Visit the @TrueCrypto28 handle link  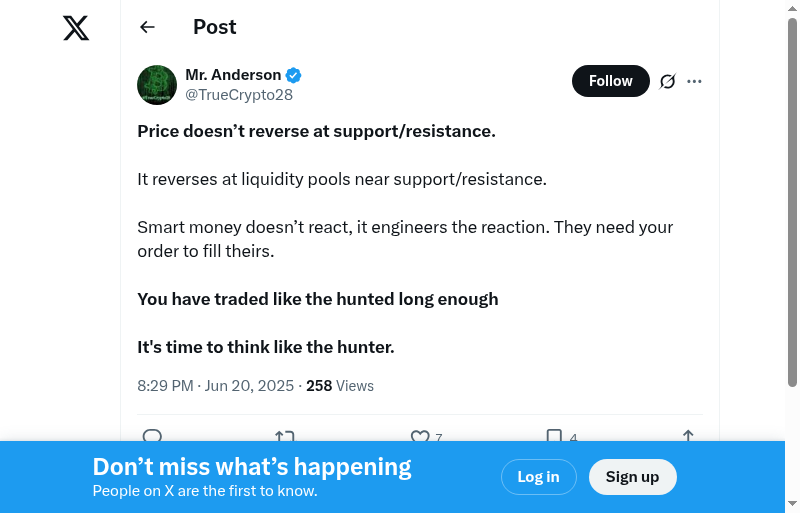click(239, 95)
